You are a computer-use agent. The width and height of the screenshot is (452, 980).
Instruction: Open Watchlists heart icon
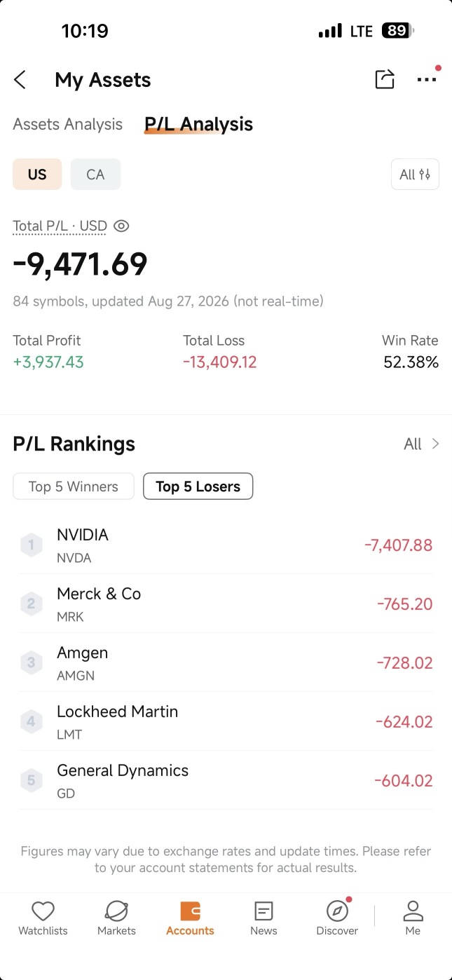click(x=43, y=911)
